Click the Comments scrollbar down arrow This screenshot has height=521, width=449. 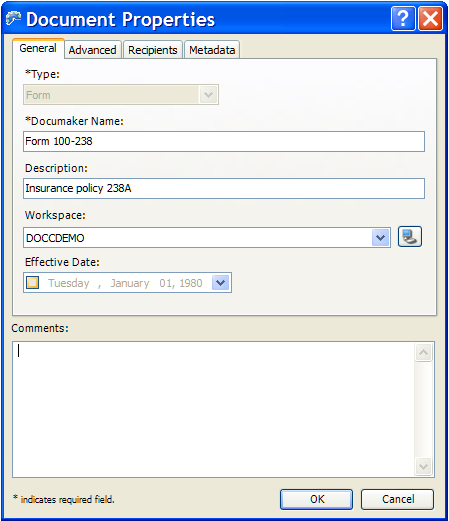(424, 466)
